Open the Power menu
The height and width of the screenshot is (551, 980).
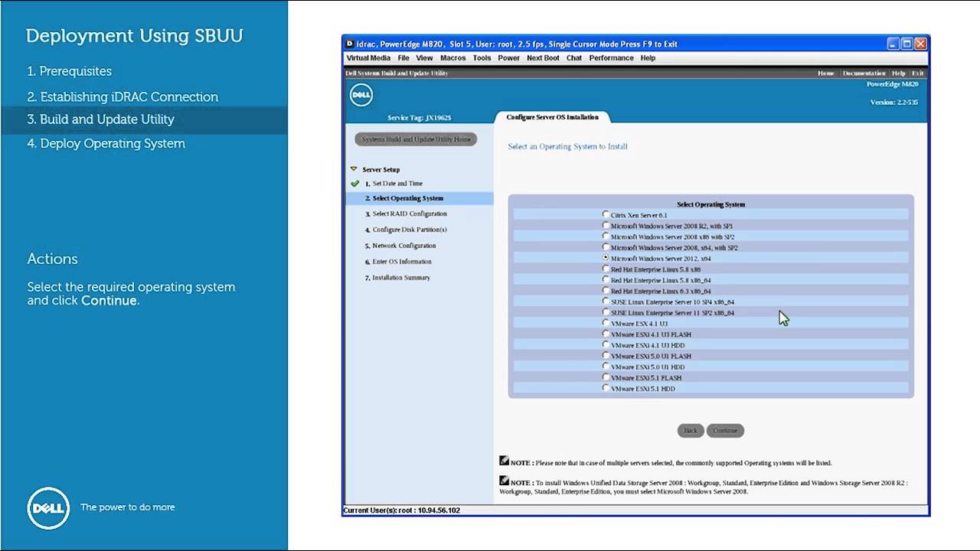pyautogui.click(x=509, y=58)
